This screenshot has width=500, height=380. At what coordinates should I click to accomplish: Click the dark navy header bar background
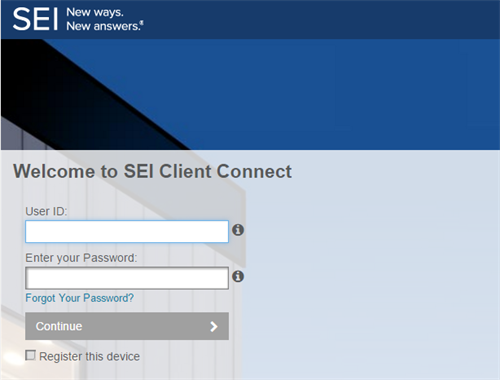coord(317,19)
